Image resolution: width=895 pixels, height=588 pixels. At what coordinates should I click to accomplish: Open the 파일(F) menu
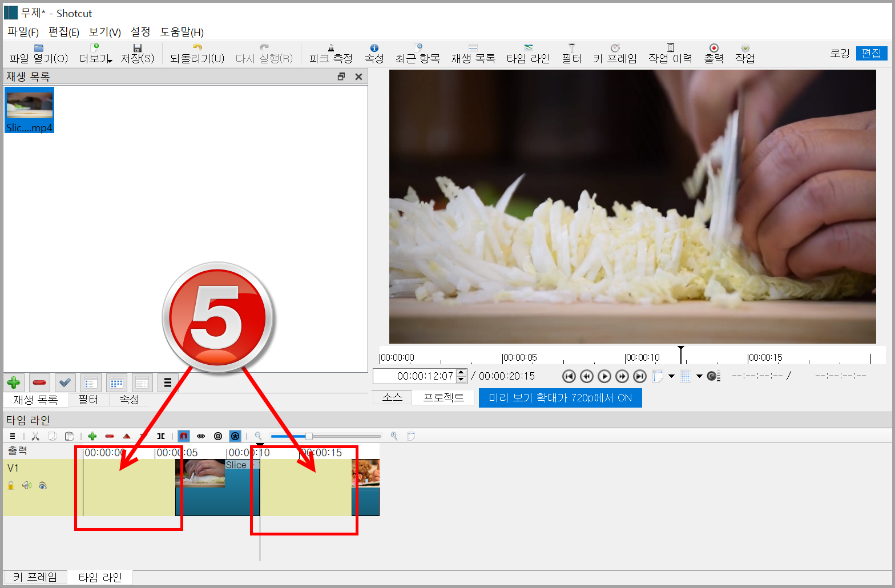coord(23,32)
